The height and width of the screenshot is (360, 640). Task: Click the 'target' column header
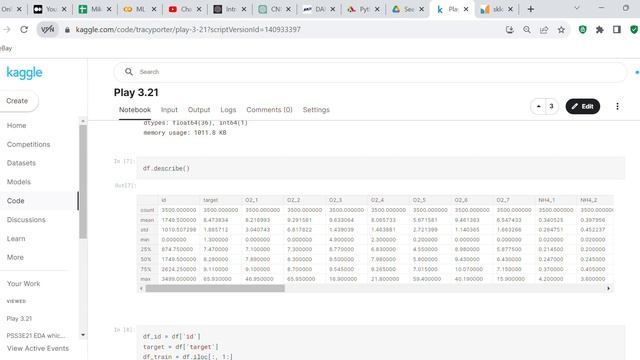coord(211,200)
